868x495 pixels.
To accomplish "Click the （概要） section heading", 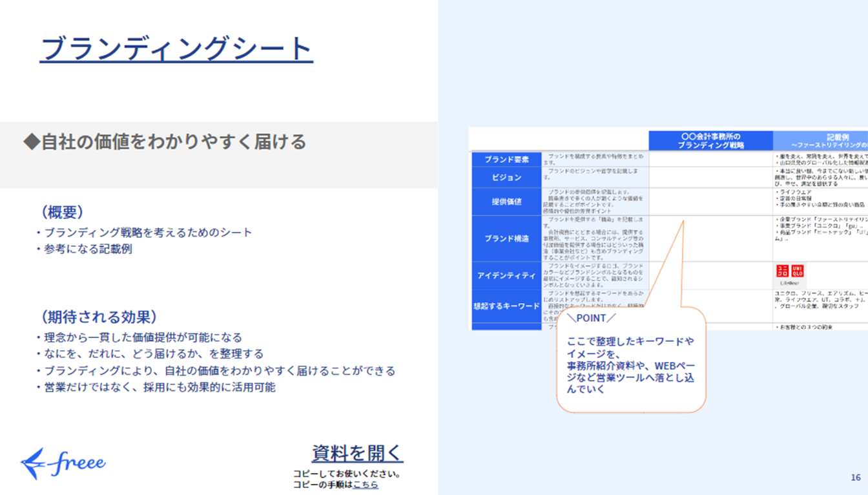I will 62,212.
